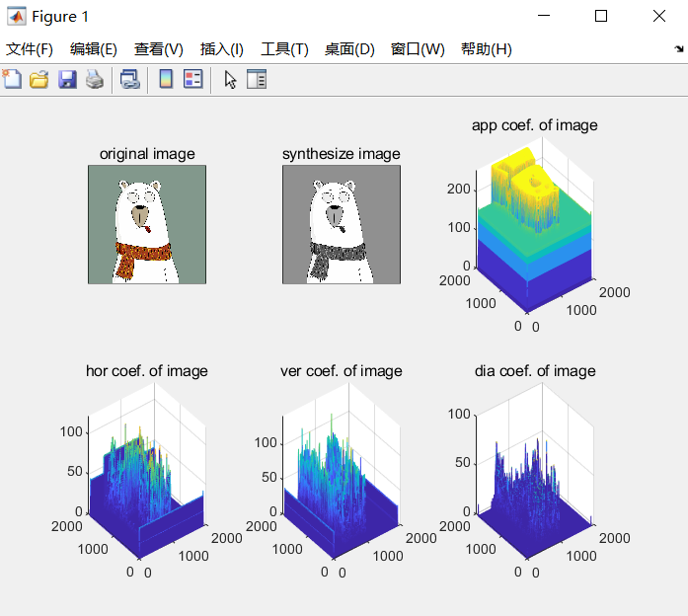
Task: Click the 'original image' title text
Action: pyautogui.click(x=147, y=154)
